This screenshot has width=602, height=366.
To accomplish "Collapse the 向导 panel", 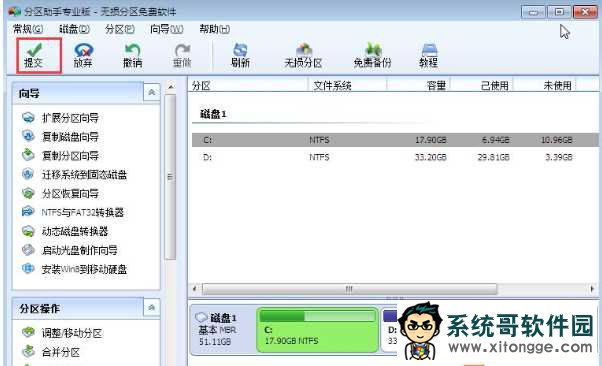I will click(x=152, y=93).
